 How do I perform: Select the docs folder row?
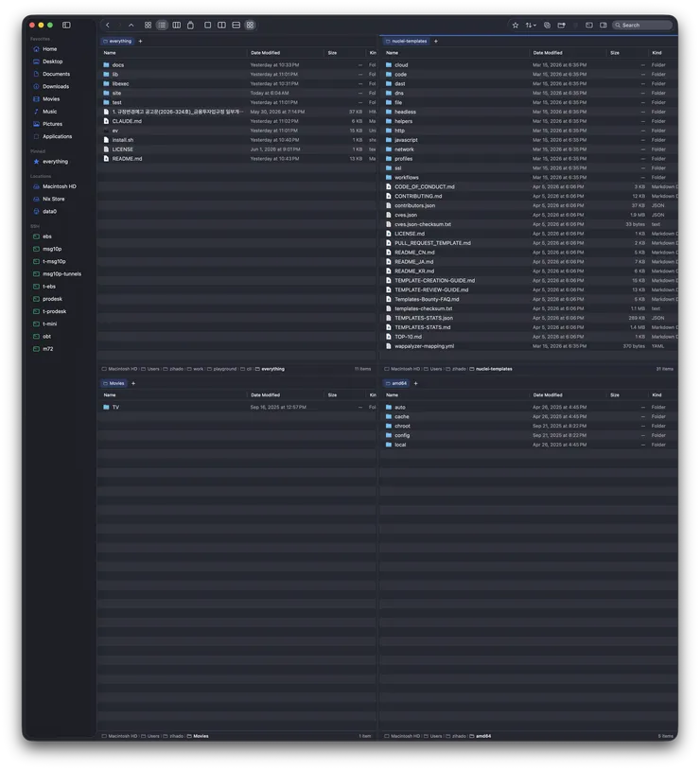click(237, 65)
